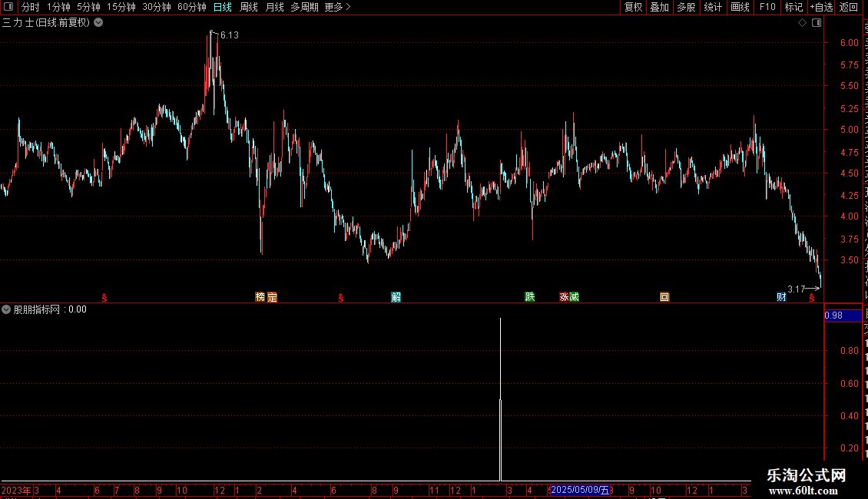The image size is (868, 499).
Task: Click the 三力士(日线.前复权) chart title
Action: tap(46, 23)
